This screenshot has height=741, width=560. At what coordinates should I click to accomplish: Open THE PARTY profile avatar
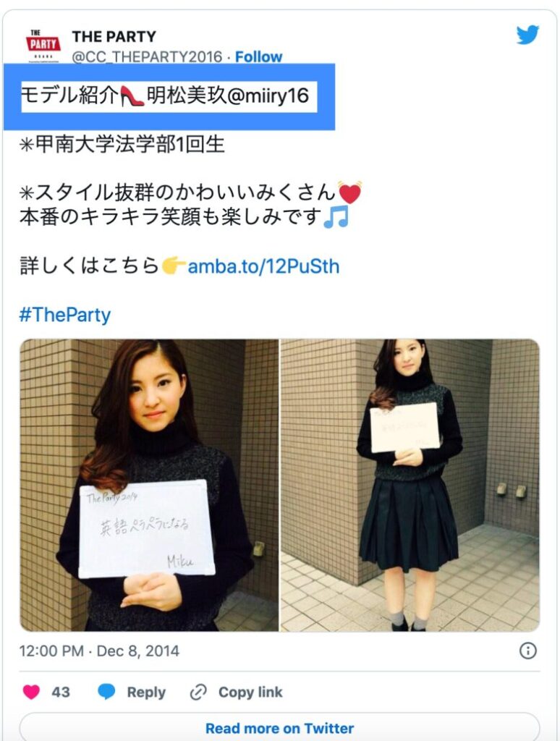click(x=43, y=46)
